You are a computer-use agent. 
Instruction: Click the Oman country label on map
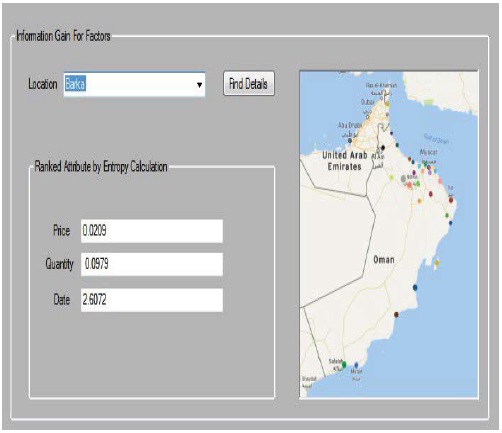click(384, 260)
